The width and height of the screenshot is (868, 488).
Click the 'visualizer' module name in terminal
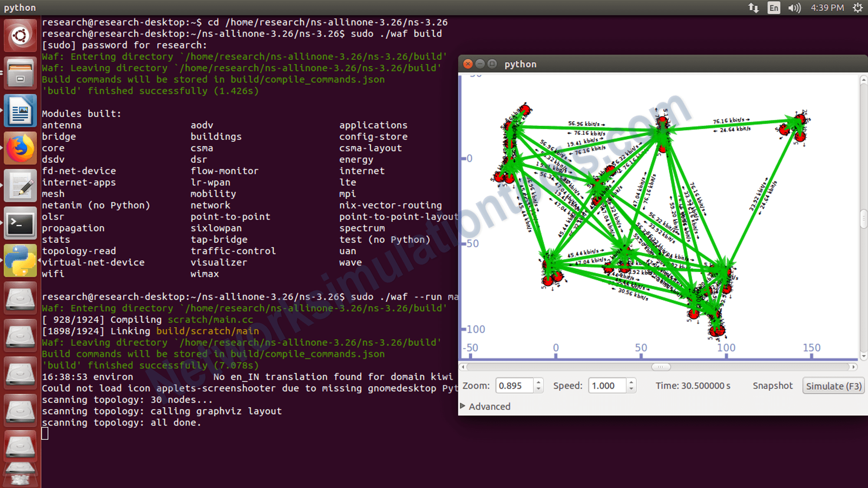pyautogui.click(x=219, y=262)
